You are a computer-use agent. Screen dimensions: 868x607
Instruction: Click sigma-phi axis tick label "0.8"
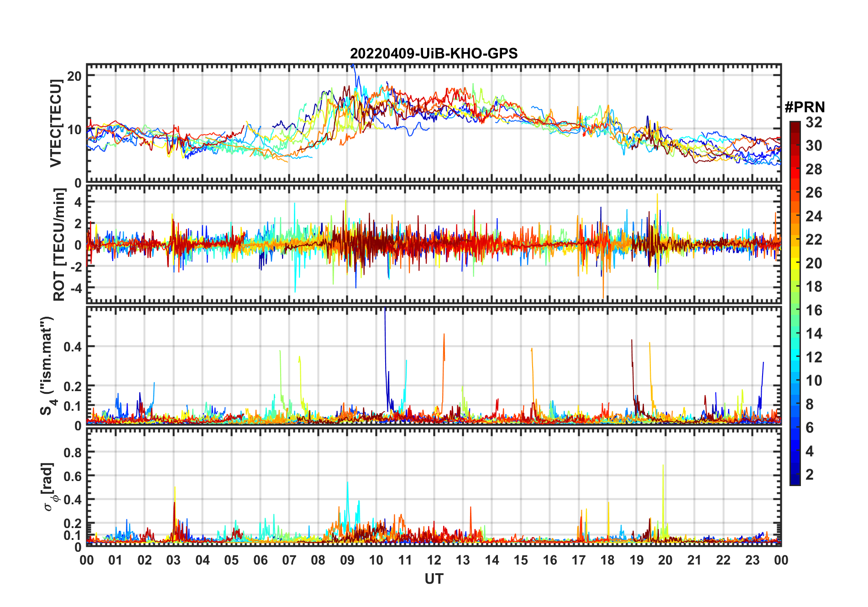(x=73, y=452)
